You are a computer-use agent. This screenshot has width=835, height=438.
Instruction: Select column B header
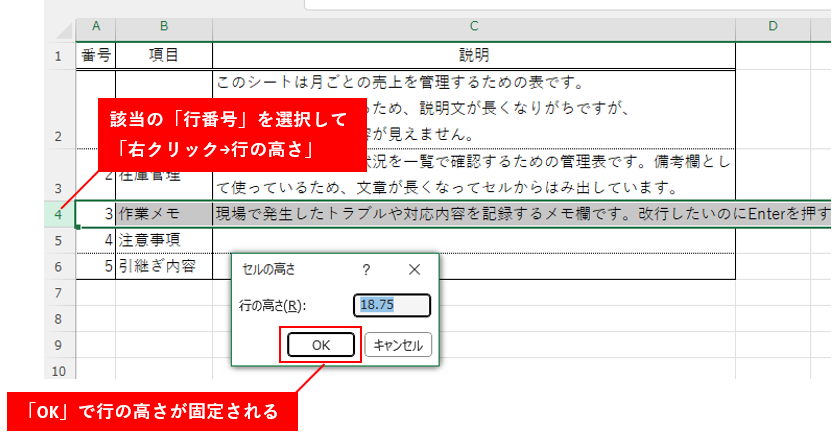pos(163,25)
